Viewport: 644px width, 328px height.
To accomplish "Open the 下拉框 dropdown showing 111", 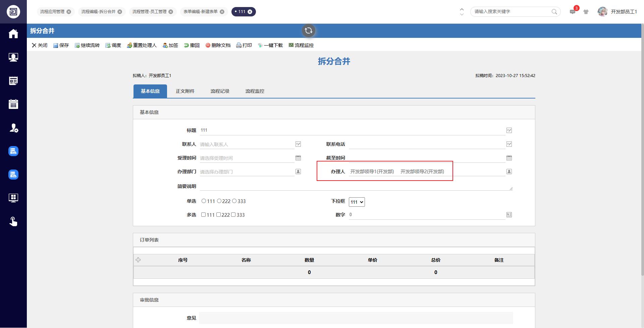I will (x=357, y=202).
